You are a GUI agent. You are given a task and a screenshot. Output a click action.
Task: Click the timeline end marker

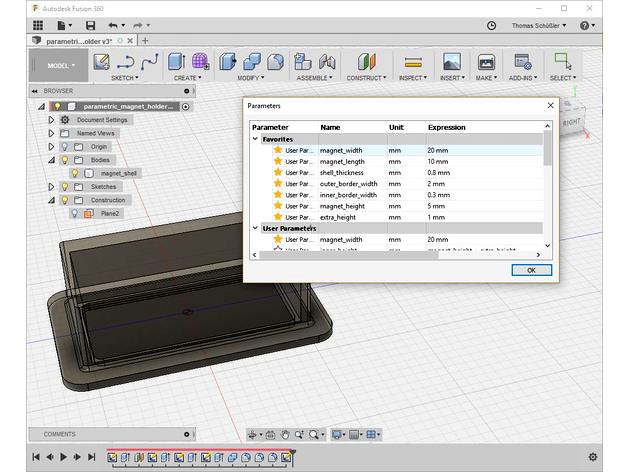coord(293,457)
